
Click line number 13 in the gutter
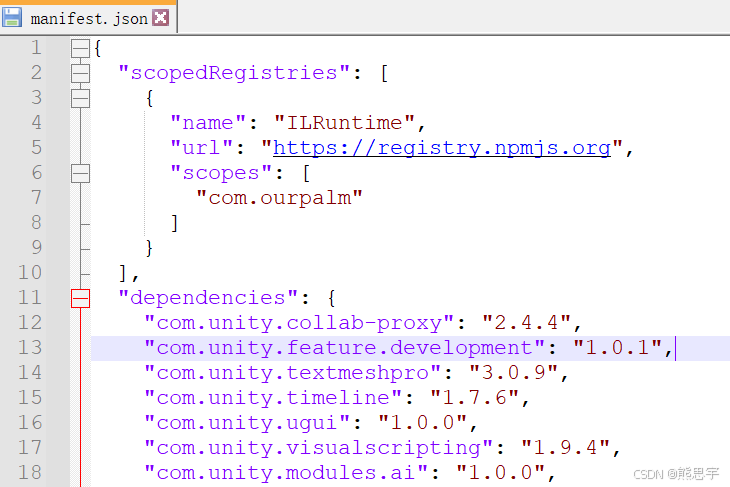(30, 348)
